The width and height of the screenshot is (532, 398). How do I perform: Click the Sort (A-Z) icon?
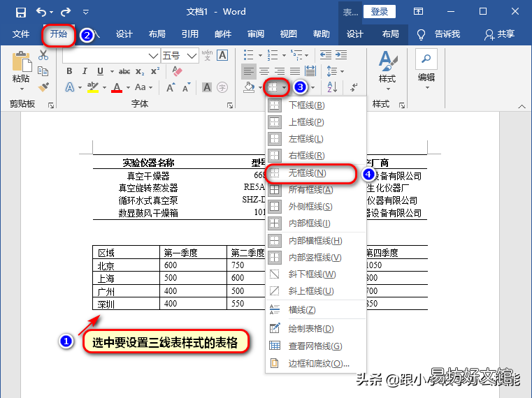click(x=332, y=87)
